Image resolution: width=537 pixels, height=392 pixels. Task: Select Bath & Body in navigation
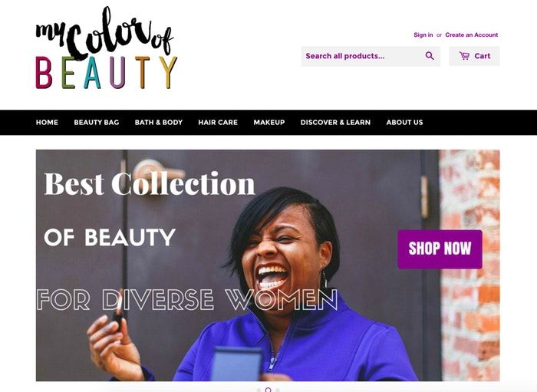(159, 123)
